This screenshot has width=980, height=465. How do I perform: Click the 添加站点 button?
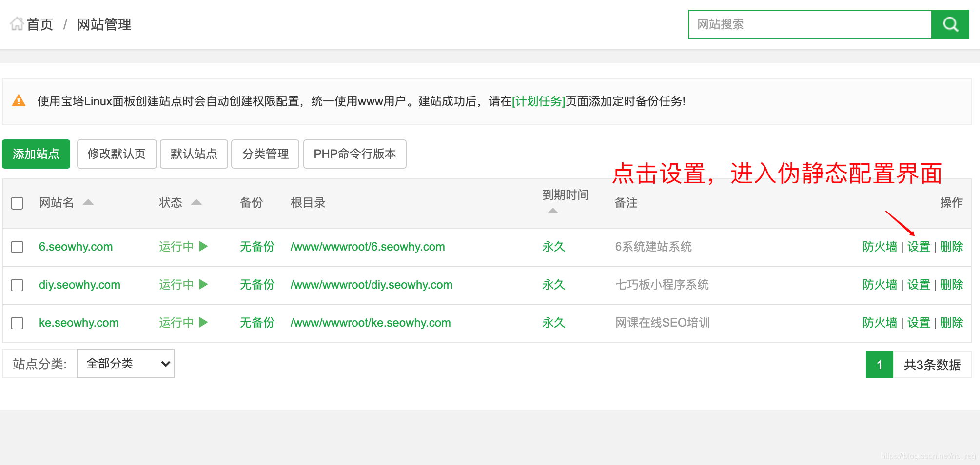tap(36, 154)
